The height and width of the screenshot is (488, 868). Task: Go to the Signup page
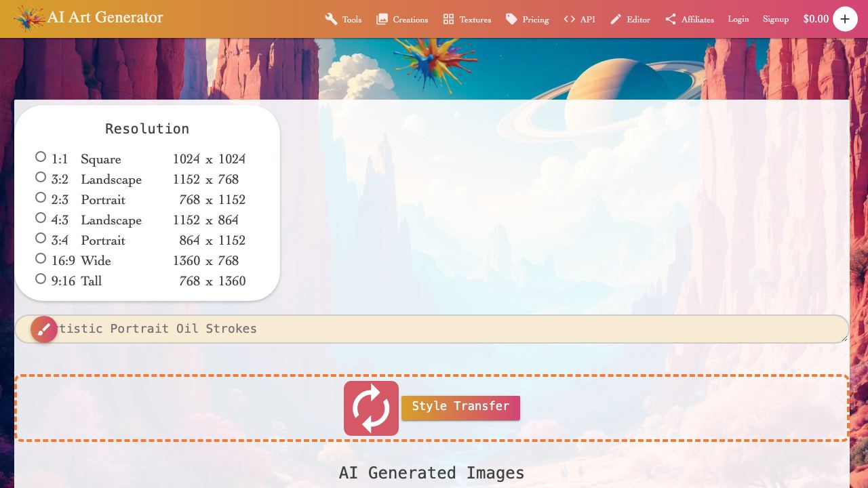(x=776, y=19)
